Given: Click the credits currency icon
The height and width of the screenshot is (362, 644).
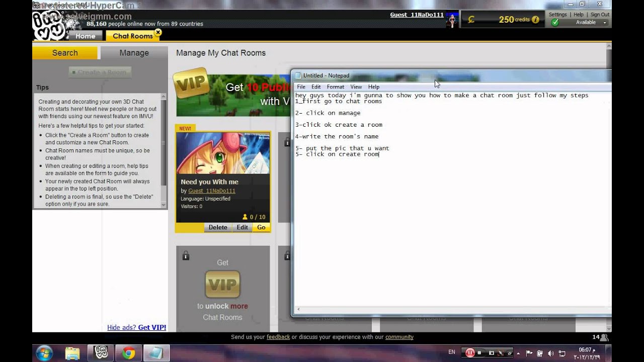Looking at the screenshot, I should [x=471, y=20].
